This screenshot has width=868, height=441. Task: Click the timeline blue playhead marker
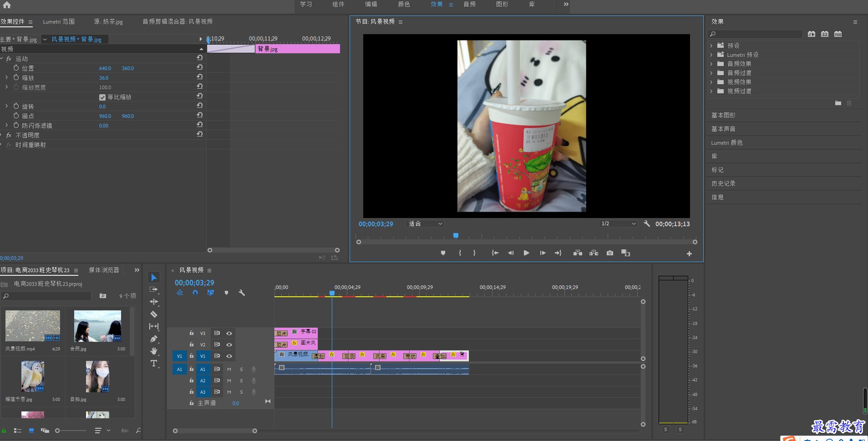tap(332, 294)
